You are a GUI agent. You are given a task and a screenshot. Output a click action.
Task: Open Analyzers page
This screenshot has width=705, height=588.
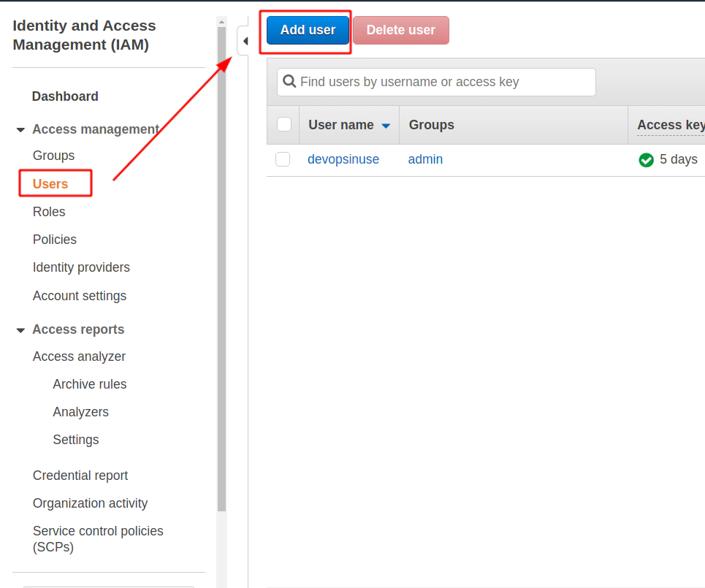tap(81, 412)
